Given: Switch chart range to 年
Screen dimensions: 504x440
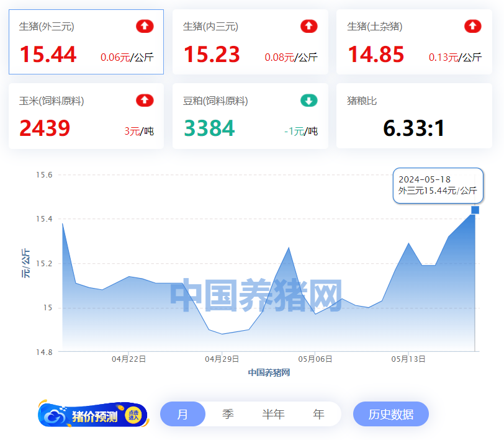Looking at the screenshot, I should (x=318, y=414).
